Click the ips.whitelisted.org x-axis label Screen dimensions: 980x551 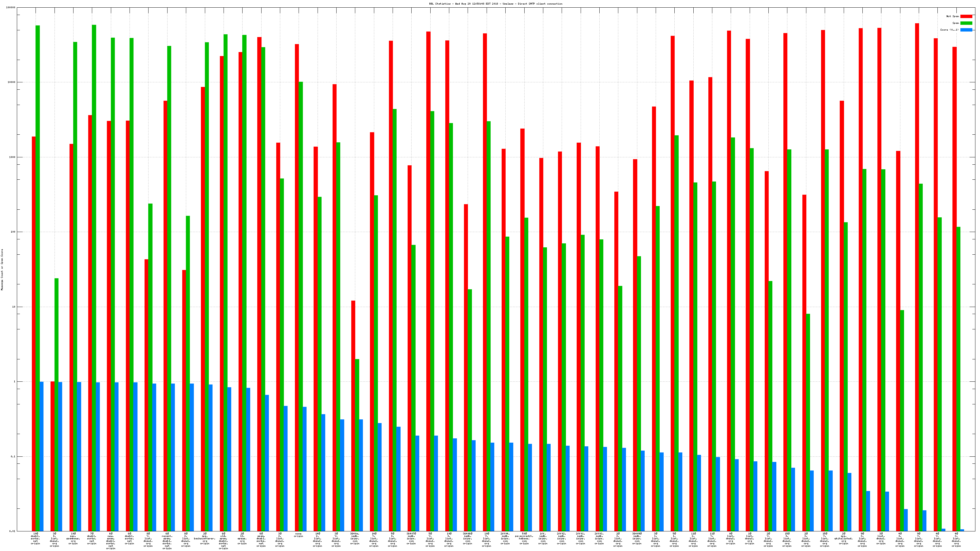(x=843, y=538)
